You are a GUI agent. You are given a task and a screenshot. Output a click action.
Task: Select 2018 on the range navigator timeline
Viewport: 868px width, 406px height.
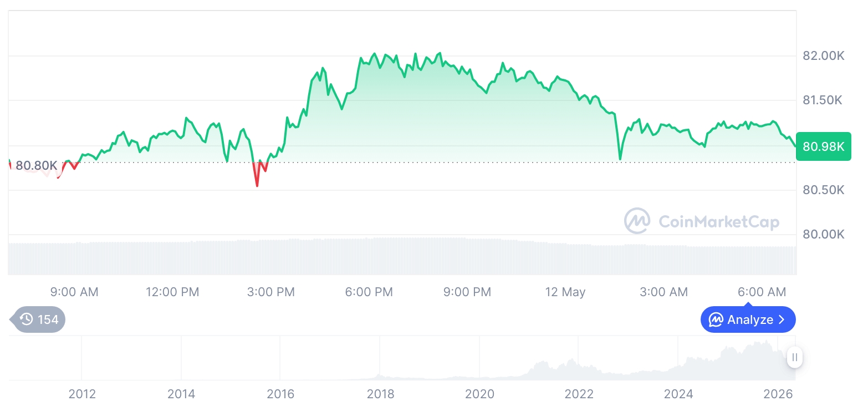click(x=380, y=394)
